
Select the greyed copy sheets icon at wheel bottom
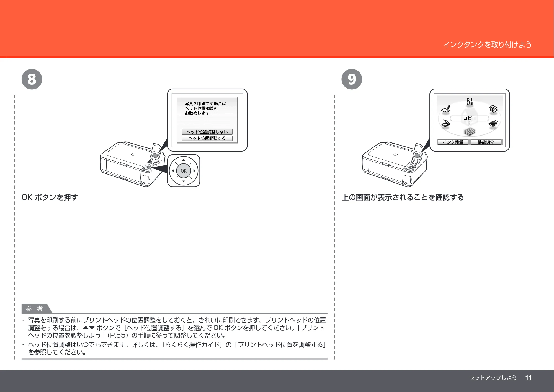[469, 132]
